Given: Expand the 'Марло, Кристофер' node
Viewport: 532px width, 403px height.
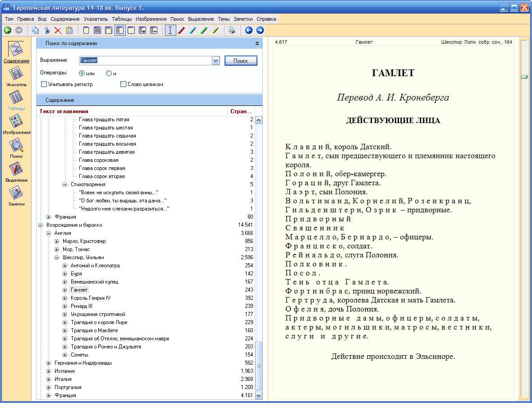Looking at the screenshot, I should (57, 241).
